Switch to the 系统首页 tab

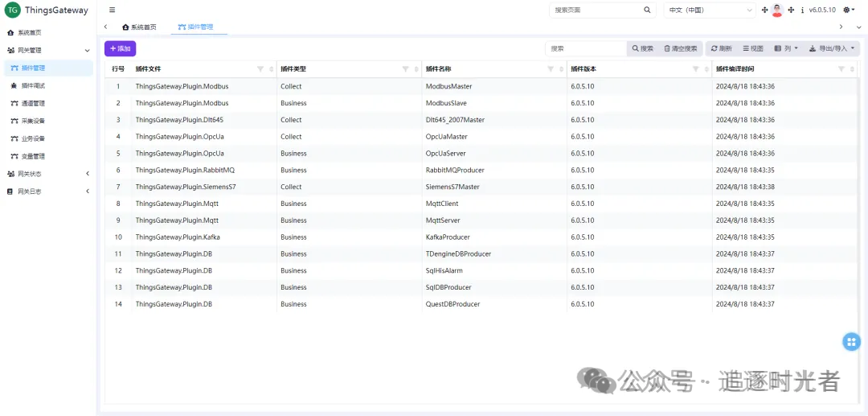coord(140,27)
